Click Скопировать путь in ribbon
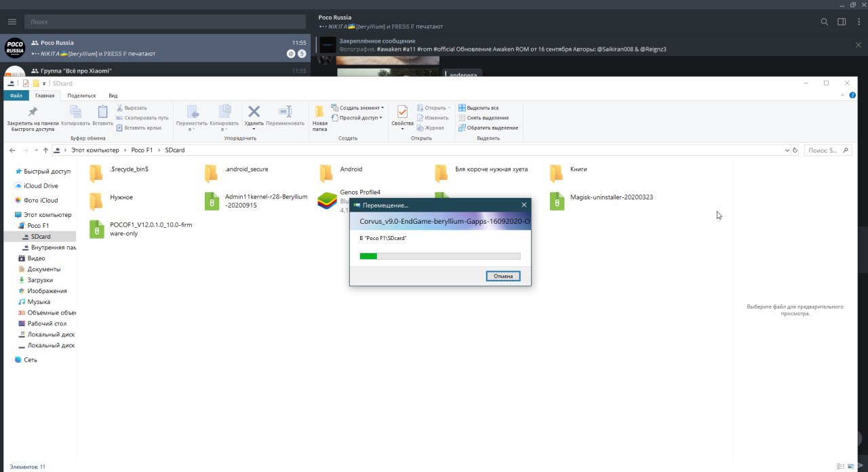Image resolution: width=868 pixels, height=472 pixels. pos(142,117)
